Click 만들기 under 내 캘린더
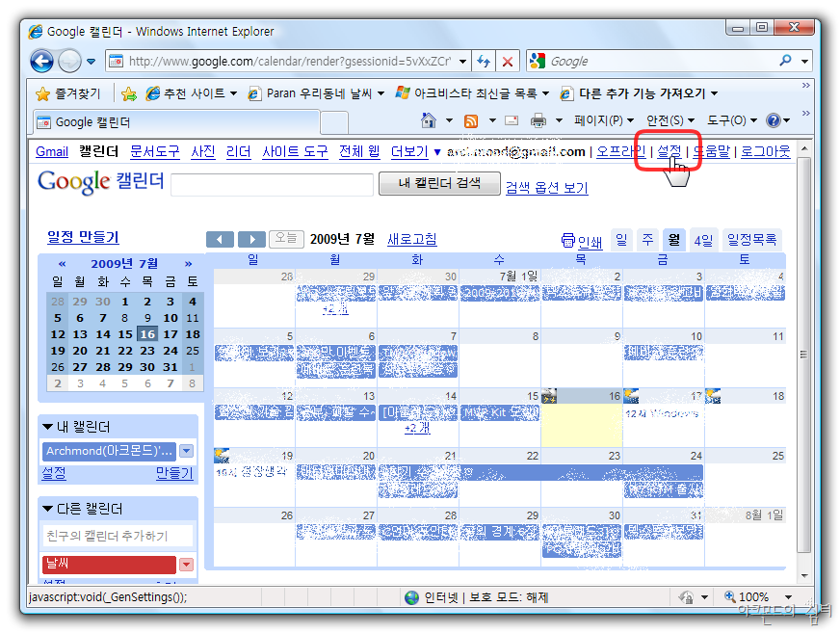The height and width of the screenshot is (633, 840). click(174, 473)
